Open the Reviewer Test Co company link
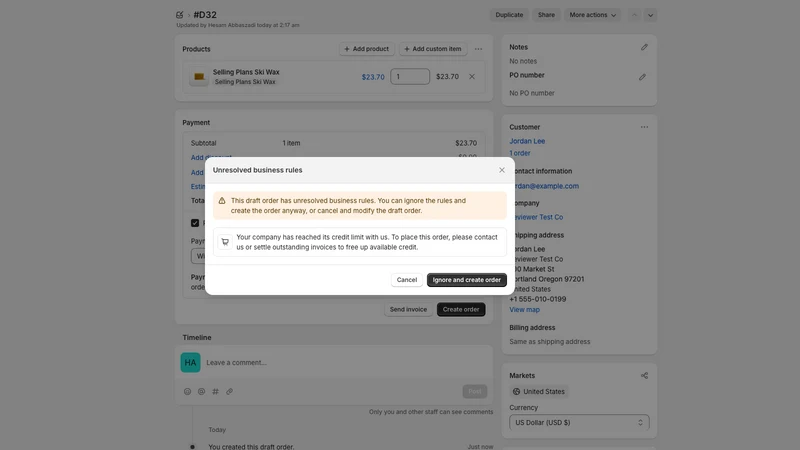 point(538,217)
